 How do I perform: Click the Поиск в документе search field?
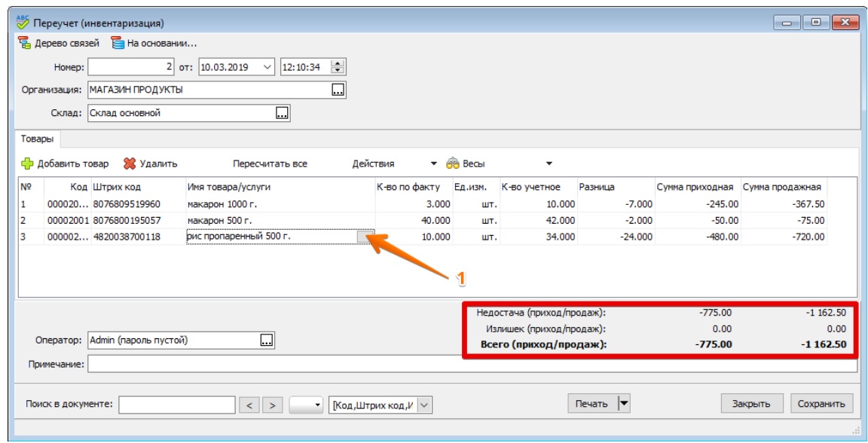point(177,405)
